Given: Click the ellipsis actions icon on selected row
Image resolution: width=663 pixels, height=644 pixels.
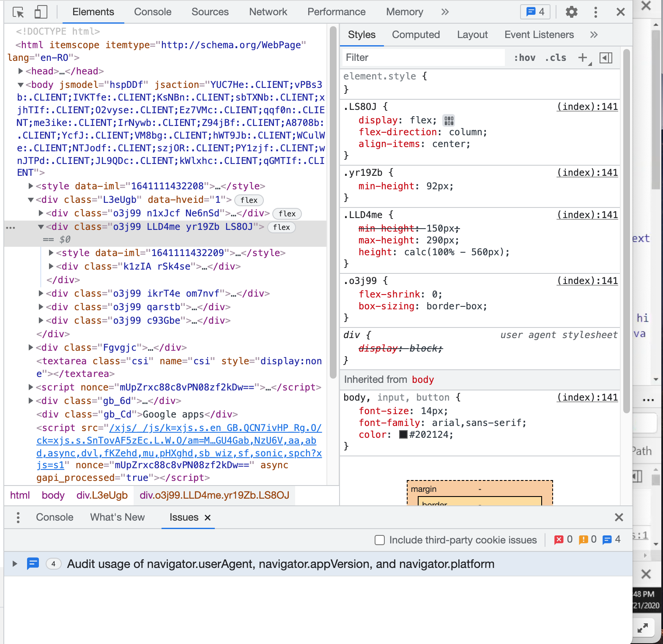Looking at the screenshot, I should [x=11, y=228].
